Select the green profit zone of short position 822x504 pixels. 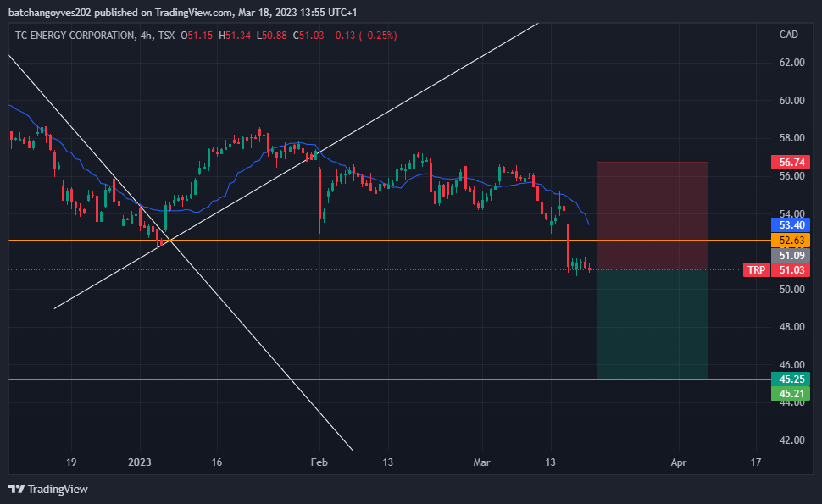[653, 324]
